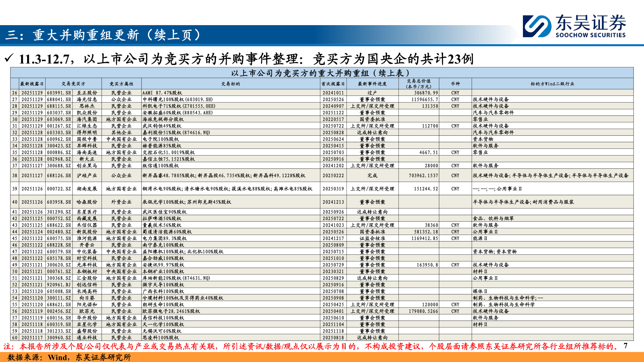Select the 最新披露日 column header

point(32,84)
